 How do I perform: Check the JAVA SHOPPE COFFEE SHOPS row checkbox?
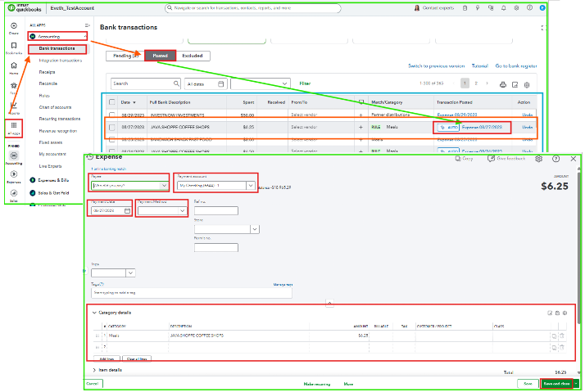coord(112,128)
